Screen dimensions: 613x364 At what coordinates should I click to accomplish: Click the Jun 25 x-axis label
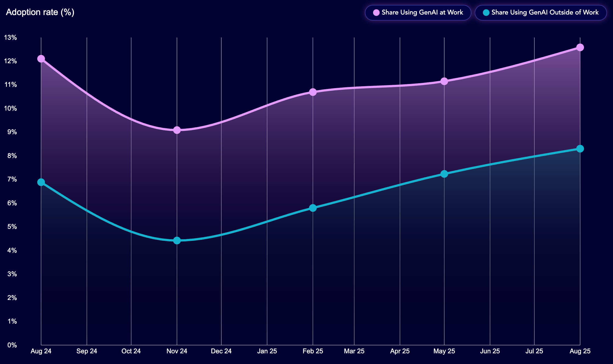click(x=490, y=351)
